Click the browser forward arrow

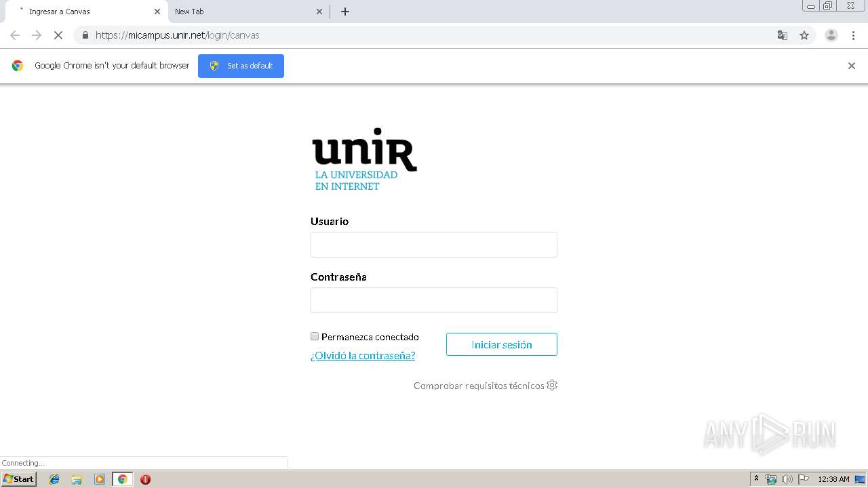(x=37, y=35)
